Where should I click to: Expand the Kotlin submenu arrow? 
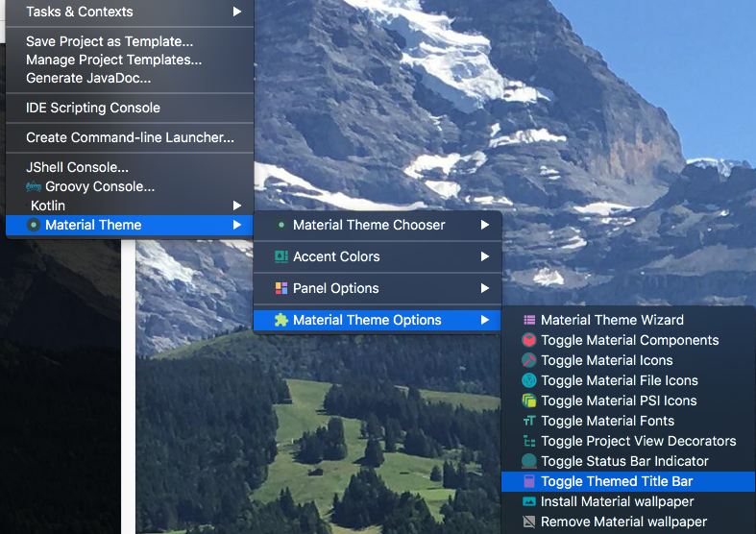(236, 206)
